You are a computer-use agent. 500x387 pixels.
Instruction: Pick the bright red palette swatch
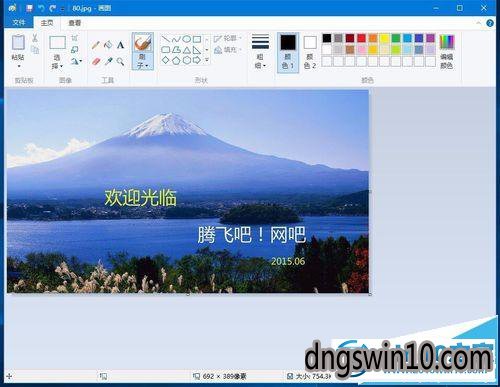tap(361, 38)
